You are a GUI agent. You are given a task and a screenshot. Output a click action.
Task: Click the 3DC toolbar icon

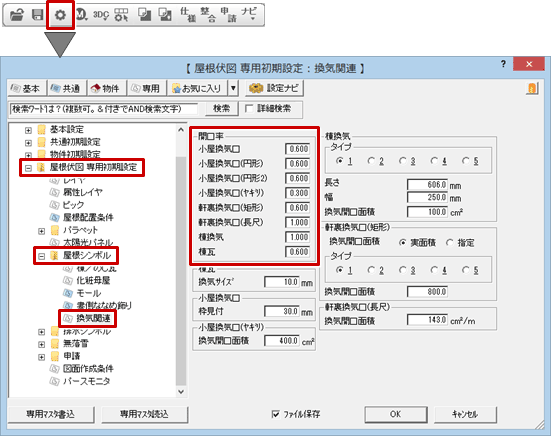tap(101, 15)
